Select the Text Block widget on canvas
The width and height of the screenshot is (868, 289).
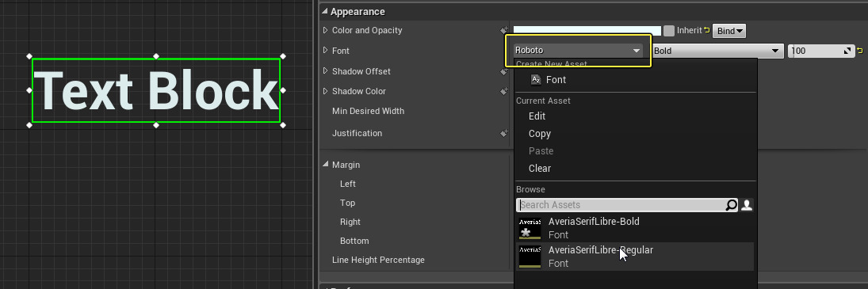pos(156,90)
